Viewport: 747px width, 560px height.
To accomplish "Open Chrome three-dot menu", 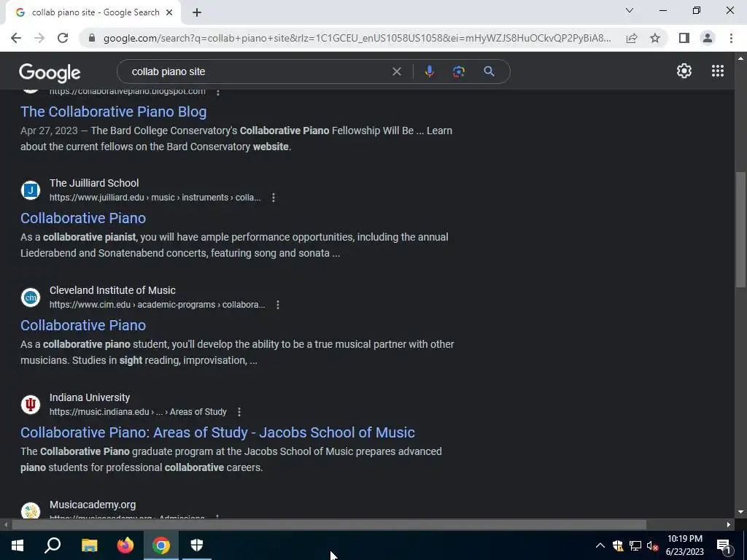I will [x=731, y=38].
